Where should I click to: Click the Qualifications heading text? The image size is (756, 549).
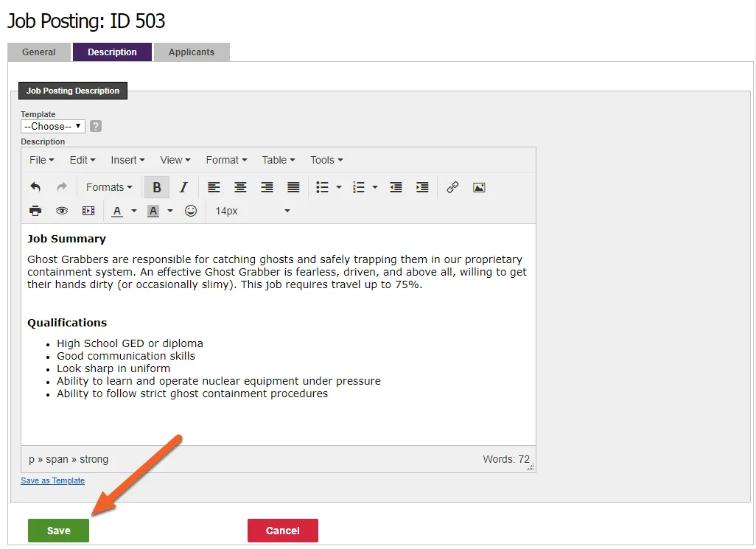coord(67,323)
